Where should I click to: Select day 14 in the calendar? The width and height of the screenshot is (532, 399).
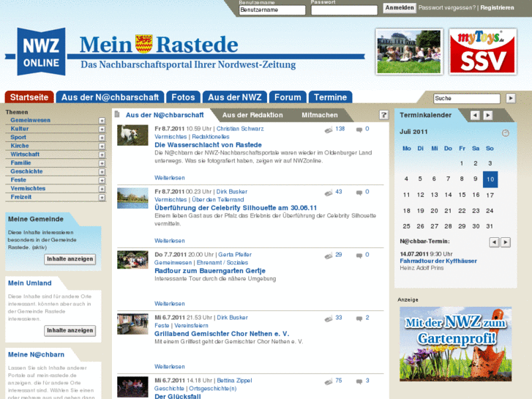pos(448,195)
